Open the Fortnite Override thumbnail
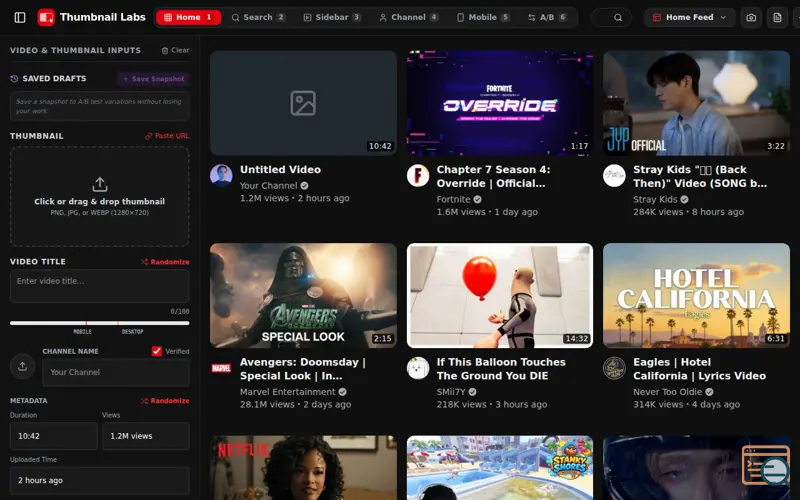 click(499, 103)
